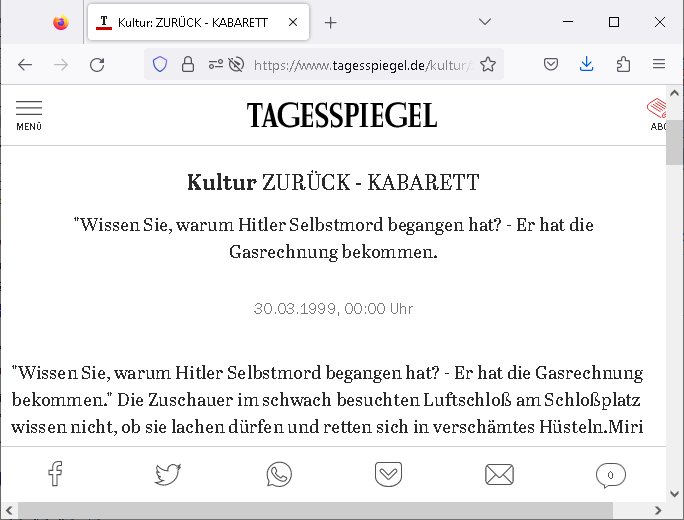Open the Tagesspiegel MENÜ hamburger icon
The width and height of the screenshot is (684, 520).
pyautogui.click(x=29, y=115)
